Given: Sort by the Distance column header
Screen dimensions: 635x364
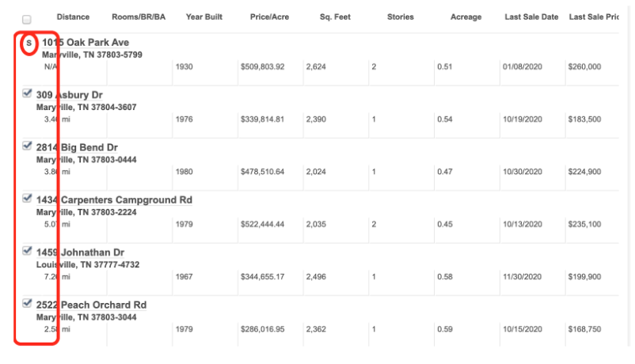Looking at the screenshot, I should coord(73,17).
